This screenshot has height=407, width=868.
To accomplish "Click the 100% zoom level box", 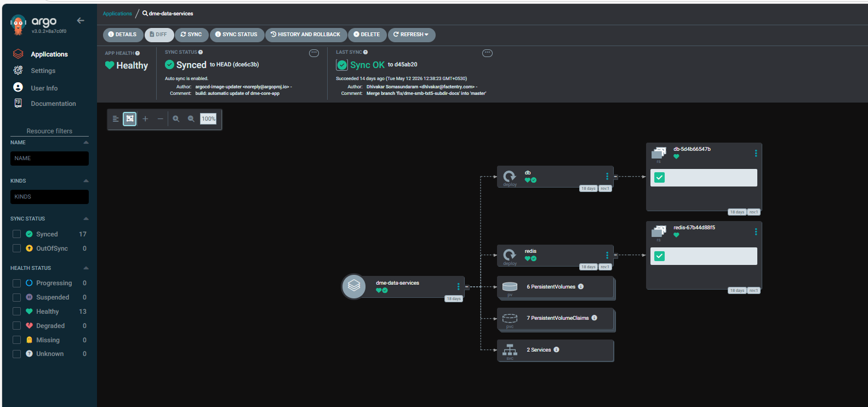I will (x=208, y=118).
